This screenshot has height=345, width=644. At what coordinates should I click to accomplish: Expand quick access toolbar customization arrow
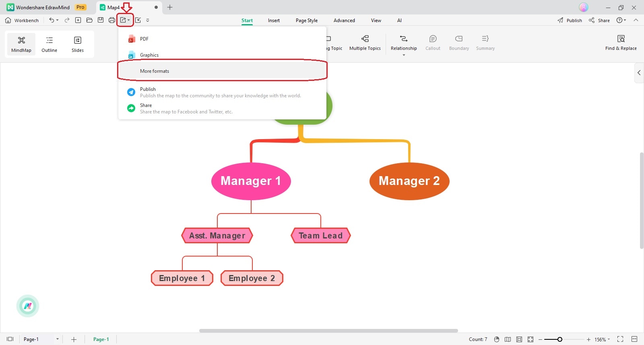pyautogui.click(x=148, y=20)
